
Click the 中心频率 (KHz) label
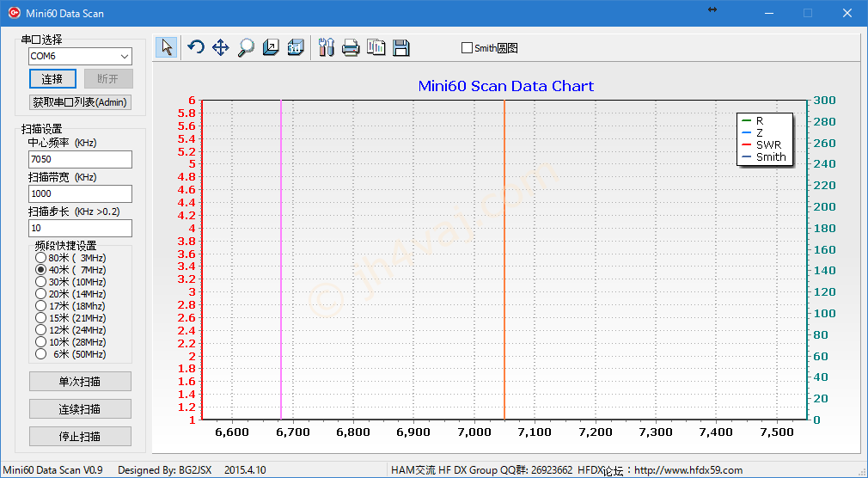pos(63,143)
